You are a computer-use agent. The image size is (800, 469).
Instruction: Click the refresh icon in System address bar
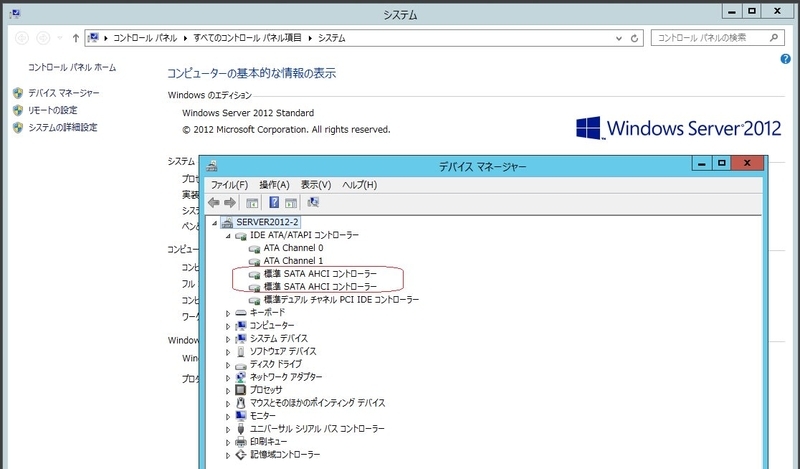[x=634, y=38]
